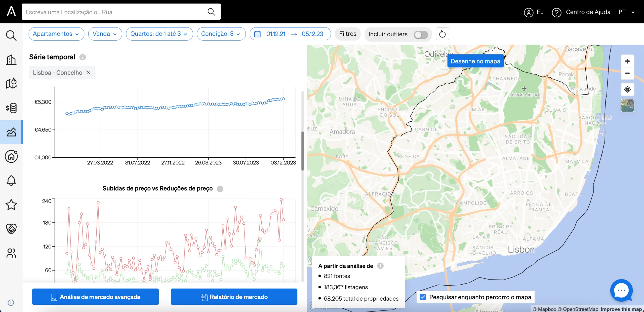The height and width of the screenshot is (312, 644).
Task: Click info icon next to Série temporal
Action: click(x=83, y=57)
